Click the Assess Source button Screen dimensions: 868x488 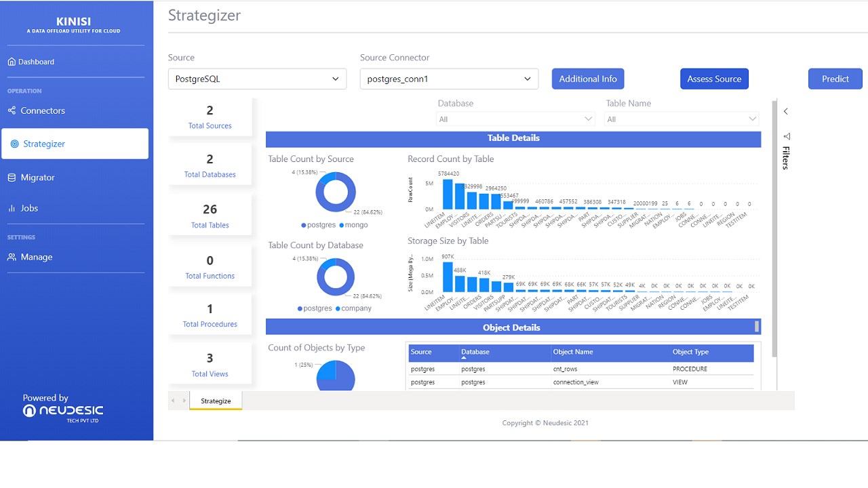[x=714, y=79]
